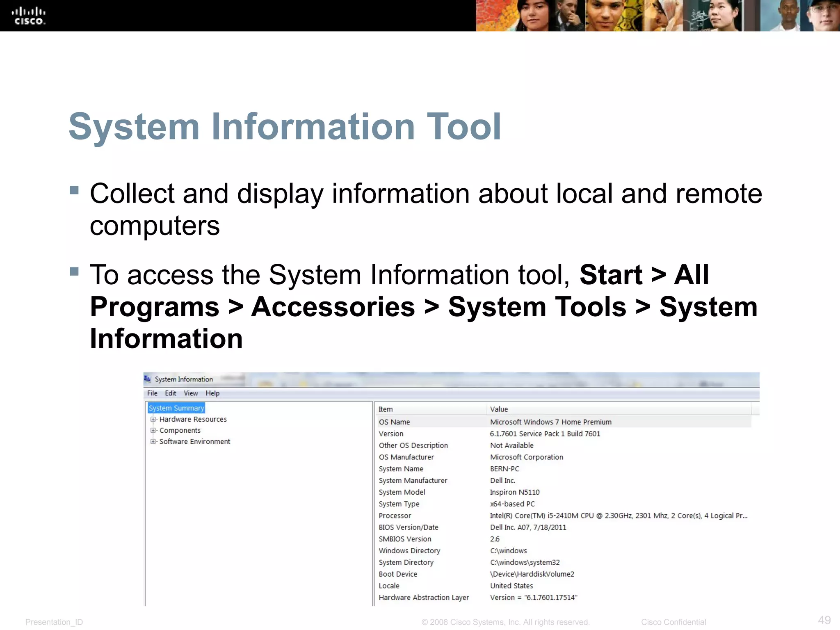Open the File menu
The width and height of the screenshot is (840, 630).
click(x=152, y=393)
